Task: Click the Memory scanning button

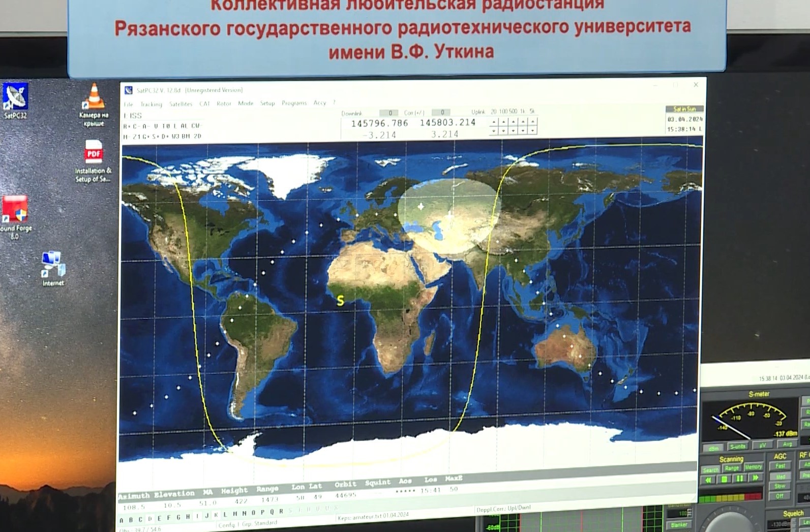Action: point(753,467)
